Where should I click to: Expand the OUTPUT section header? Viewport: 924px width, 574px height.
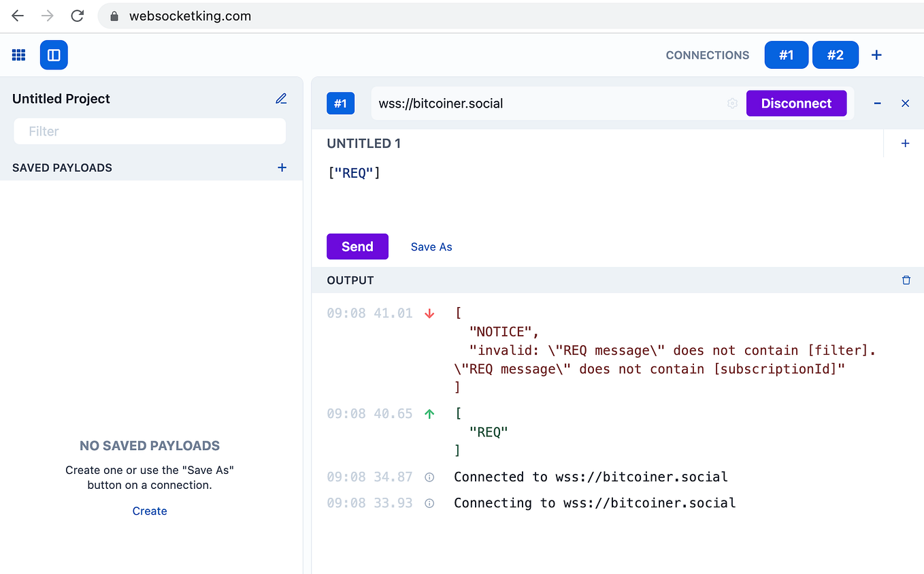point(350,280)
